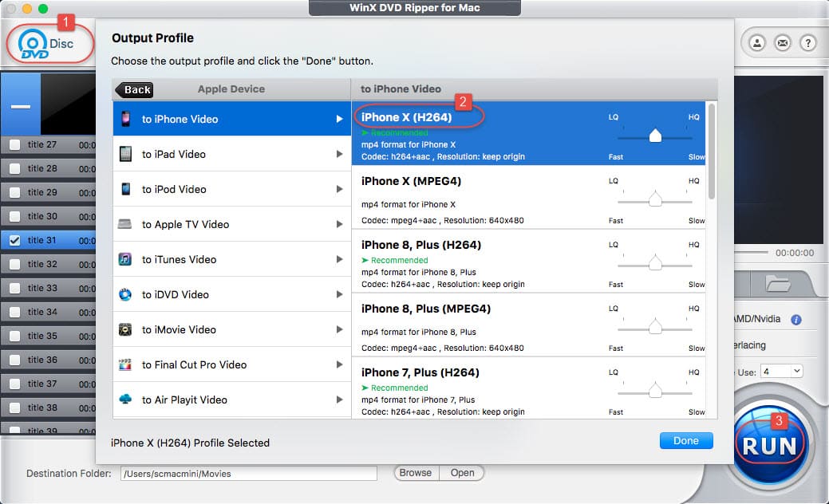Image resolution: width=829 pixels, height=504 pixels.
Task: Expand the to iPod Video arrow
Action: [x=339, y=189]
